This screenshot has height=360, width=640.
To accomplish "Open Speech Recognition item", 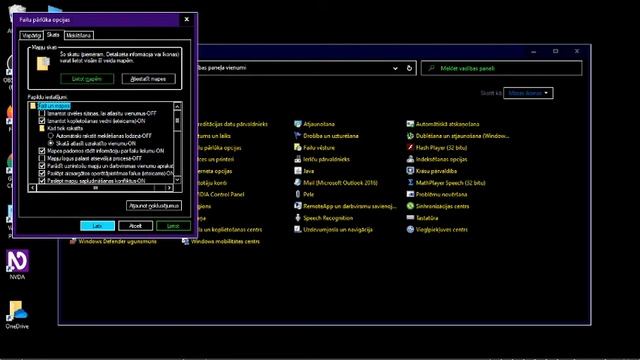I will tap(324, 218).
